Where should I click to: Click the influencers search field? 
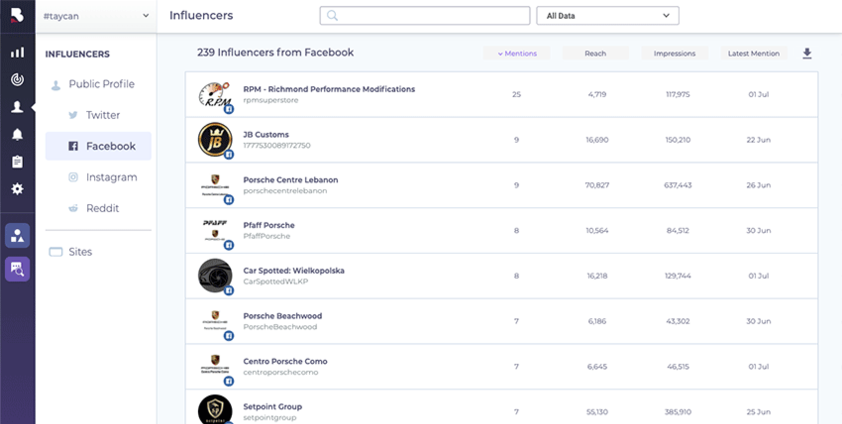click(x=425, y=16)
